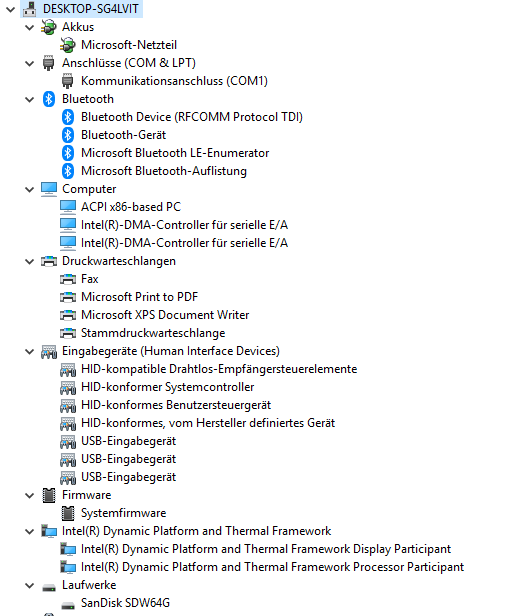
Task: Select HID-konformer Systemcontroller device
Action: 167,387
